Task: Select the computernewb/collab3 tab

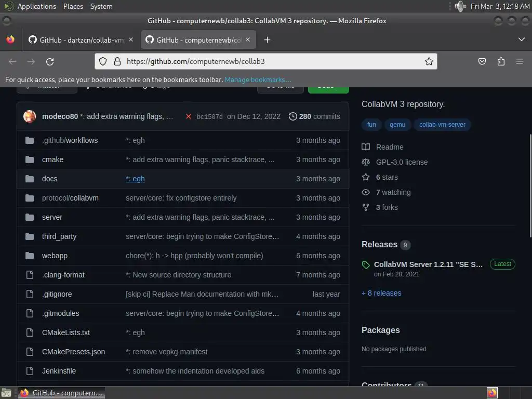Action: [x=198, y=40]
